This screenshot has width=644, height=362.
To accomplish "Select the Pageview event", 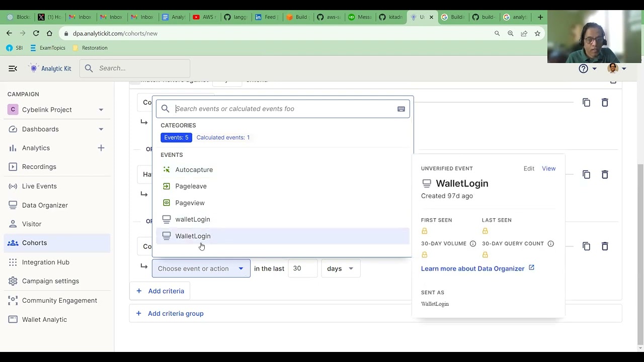I will click(283, 203).
